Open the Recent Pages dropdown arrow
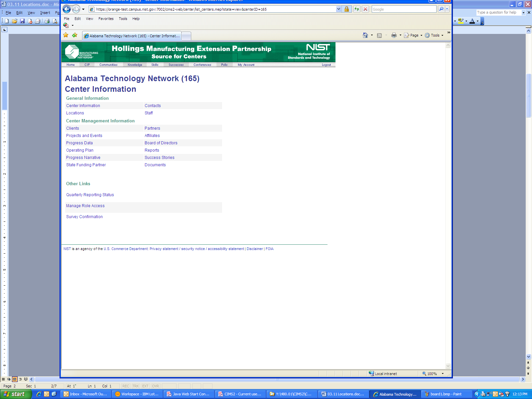 pyautogui.click(x=83, y=9)
